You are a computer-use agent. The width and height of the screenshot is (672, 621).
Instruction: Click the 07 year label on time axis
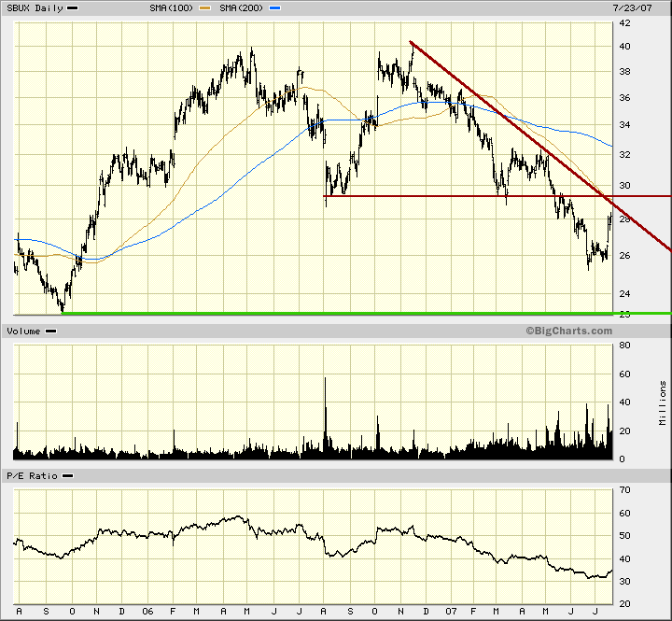[x=451, y=612]
